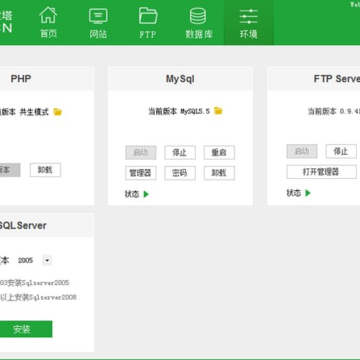Uninstall MySql with the 卸载 button

(219, 173)
